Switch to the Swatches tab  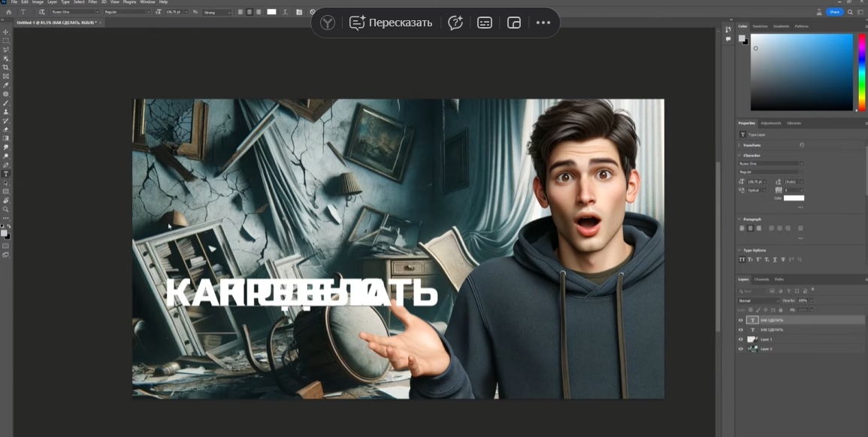760,26
